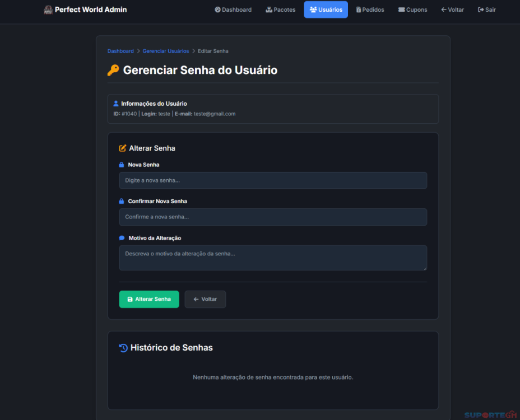Viewport: 520px width, 420px height.
Task: Open the Dashboard menu item
Action: (233, 10)
